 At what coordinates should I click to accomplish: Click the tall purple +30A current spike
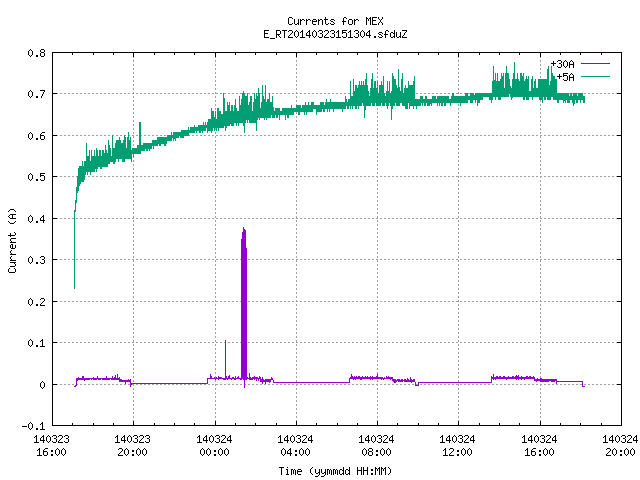(x=244, y=304)
